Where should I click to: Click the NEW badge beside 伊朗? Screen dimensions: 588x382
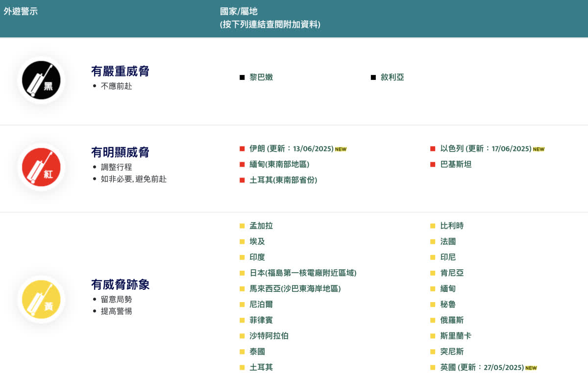point(341,149)
